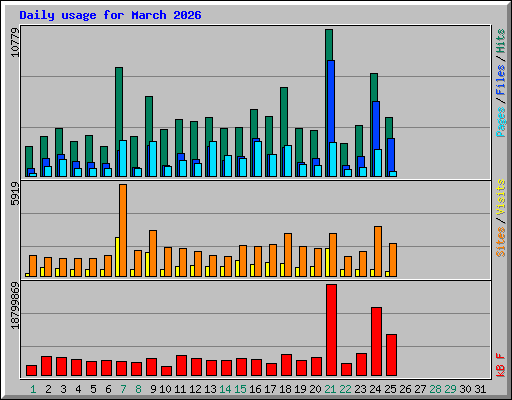Click day 5 on the x-axis

pos(93,389)
